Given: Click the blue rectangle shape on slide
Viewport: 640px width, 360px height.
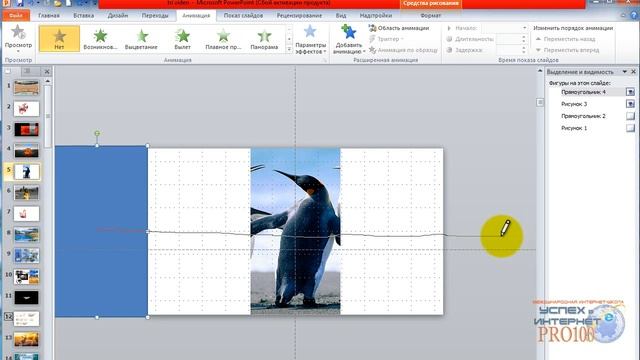Looking at the screenshot, I should pyautogui.click(x=101, y=231).
